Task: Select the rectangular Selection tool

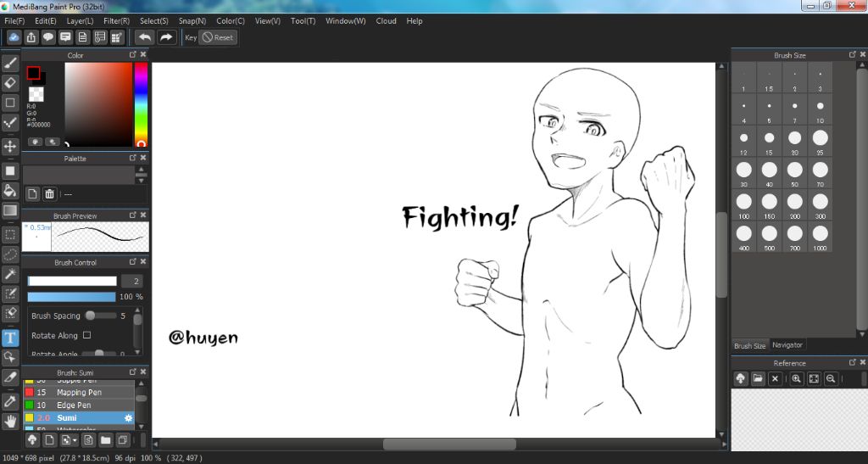Action: (x=10, y=235)
